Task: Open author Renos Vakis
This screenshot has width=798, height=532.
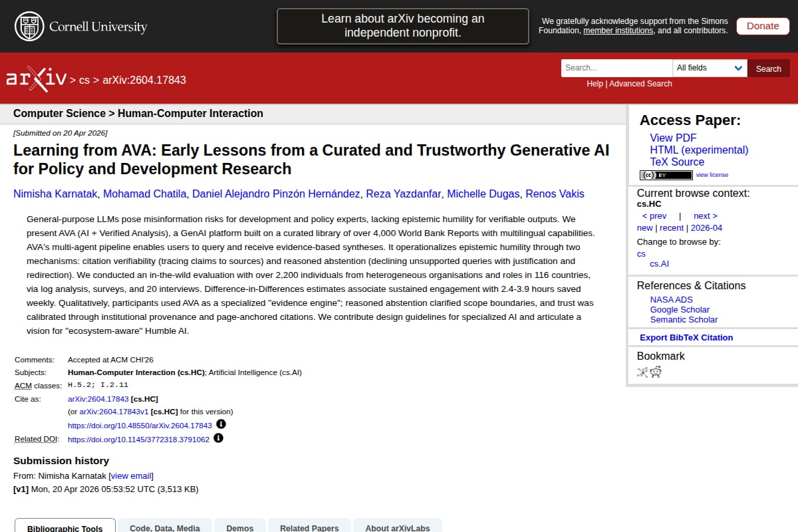Action: point(555,194)
